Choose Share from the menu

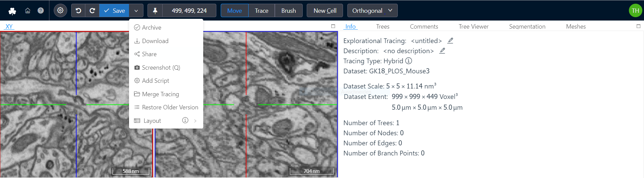point(166,54)
